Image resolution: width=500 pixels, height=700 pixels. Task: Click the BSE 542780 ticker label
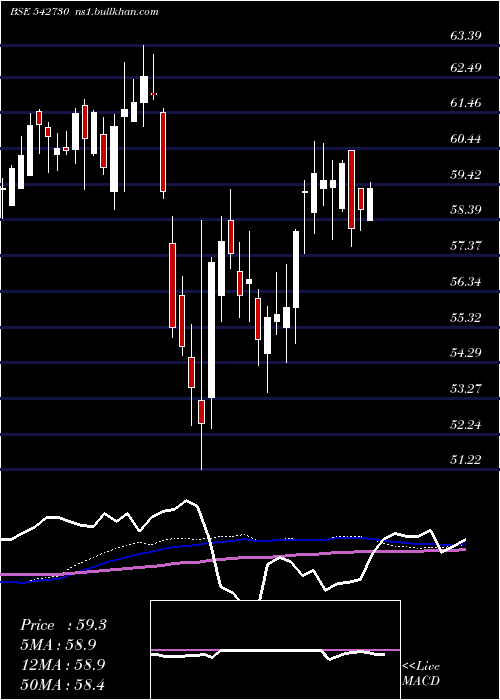tap(39, 12)
